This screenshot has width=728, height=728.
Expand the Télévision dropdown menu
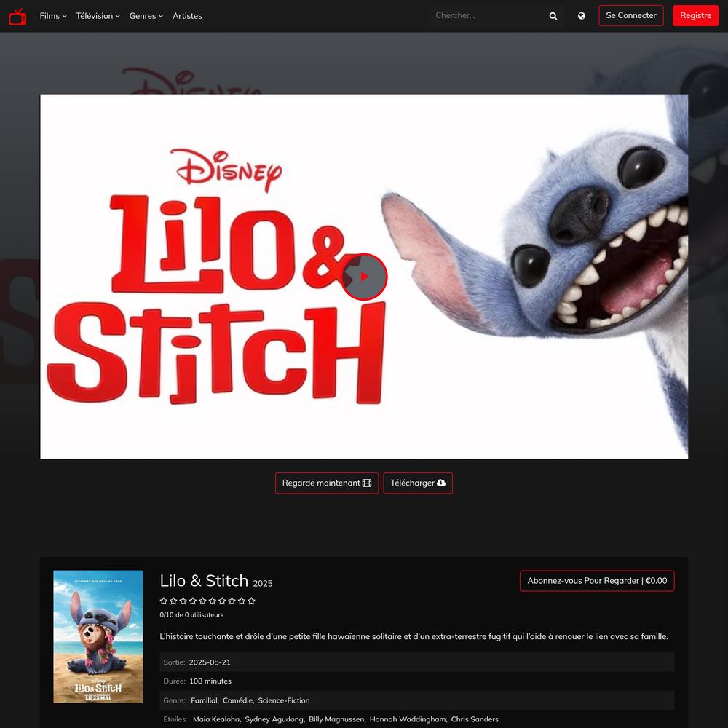tap(98, 16)
